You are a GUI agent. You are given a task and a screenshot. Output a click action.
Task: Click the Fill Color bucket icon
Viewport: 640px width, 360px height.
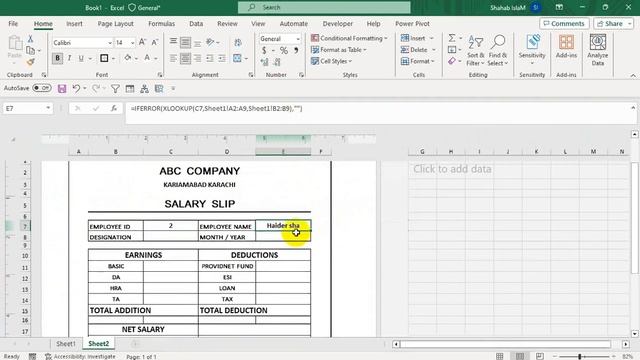tap(128, 58)
